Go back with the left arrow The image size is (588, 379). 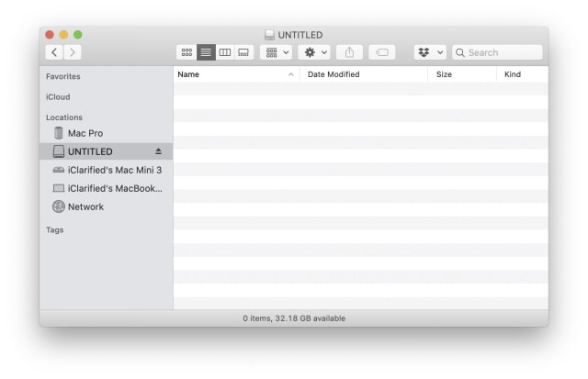(54, 52)
